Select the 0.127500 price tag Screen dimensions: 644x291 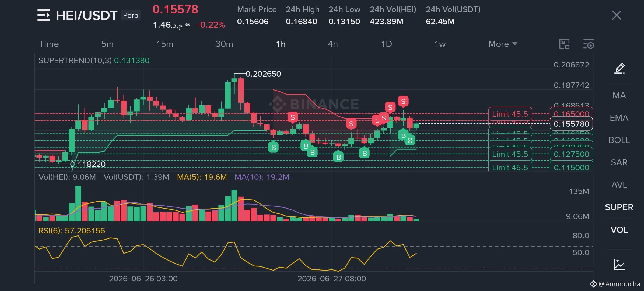pos(571,154)
